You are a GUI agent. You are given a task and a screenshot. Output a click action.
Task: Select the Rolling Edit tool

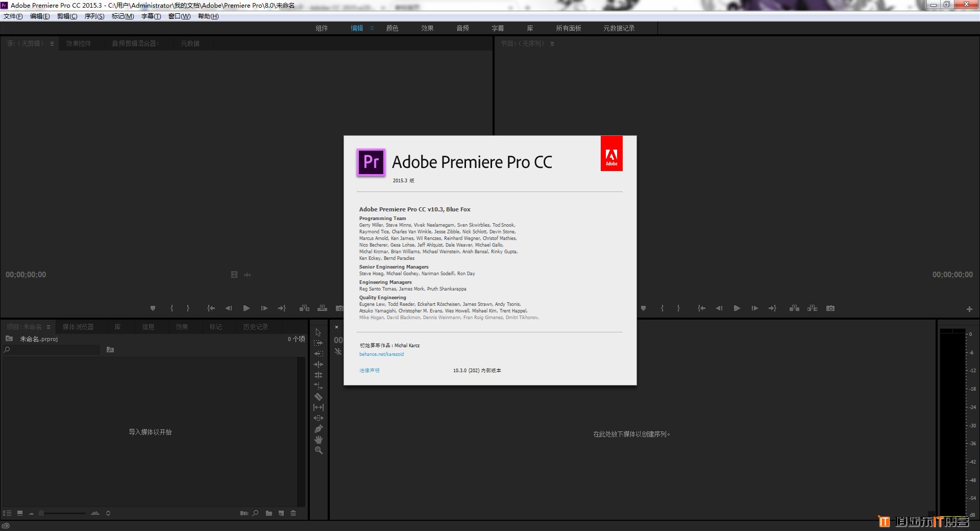pyautogui.click(x=318, y=375)
